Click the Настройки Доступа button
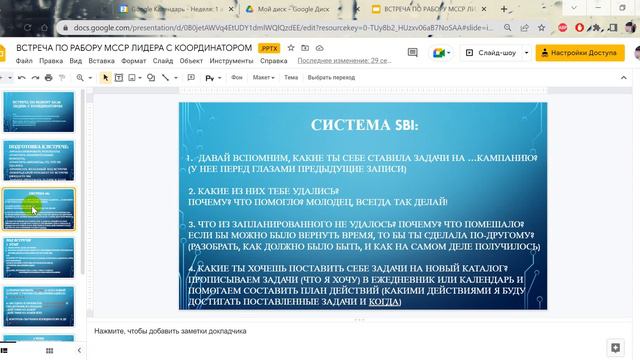The image size is (640, 360). click(x=580, y=53)
